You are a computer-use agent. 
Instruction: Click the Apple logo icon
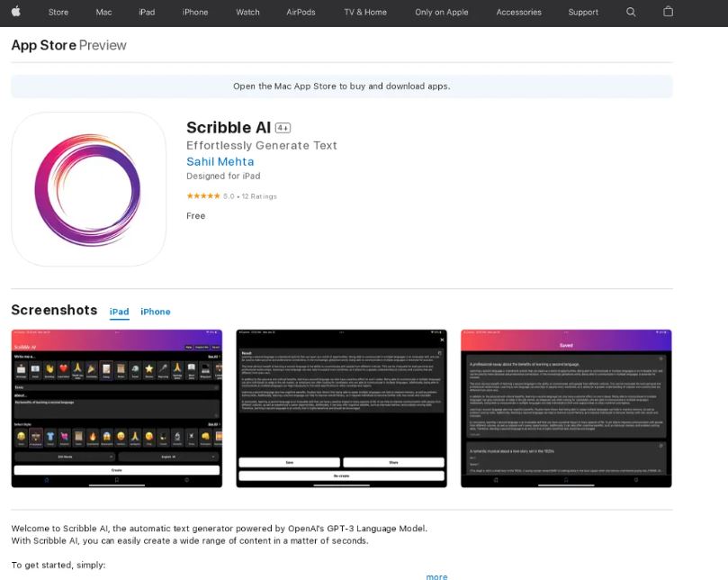(x=16, y=12)
